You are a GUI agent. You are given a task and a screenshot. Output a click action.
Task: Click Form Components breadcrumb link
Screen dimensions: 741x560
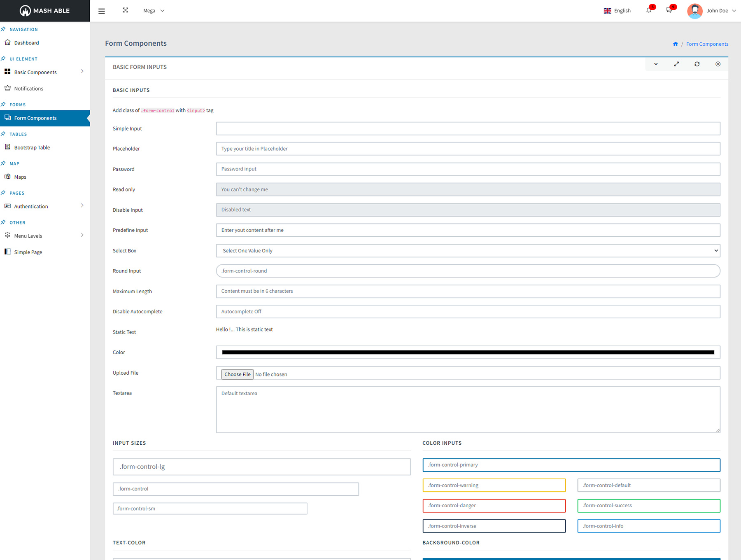click(707, 44)
